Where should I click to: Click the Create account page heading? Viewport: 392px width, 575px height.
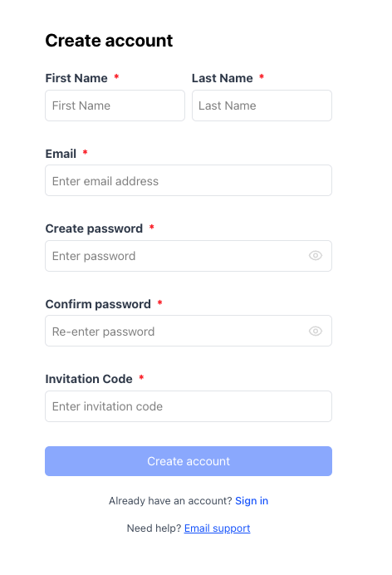coord(109,41)
